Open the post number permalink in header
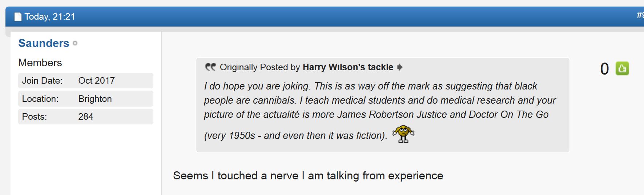 click(640, 15)
